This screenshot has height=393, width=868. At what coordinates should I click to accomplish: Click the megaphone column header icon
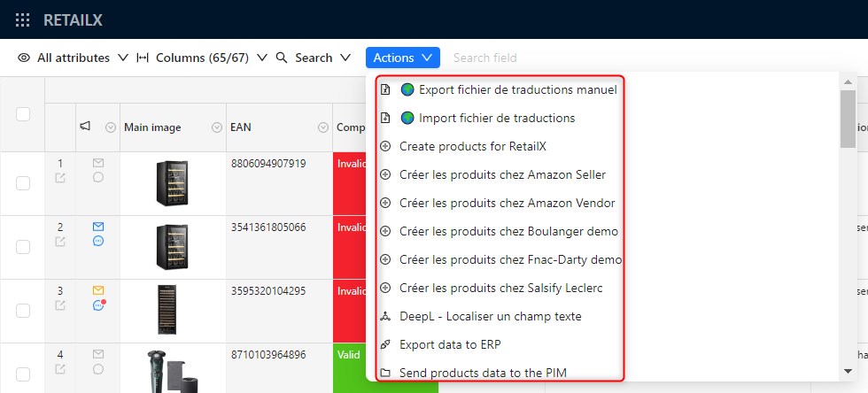(x=85, y=127)
